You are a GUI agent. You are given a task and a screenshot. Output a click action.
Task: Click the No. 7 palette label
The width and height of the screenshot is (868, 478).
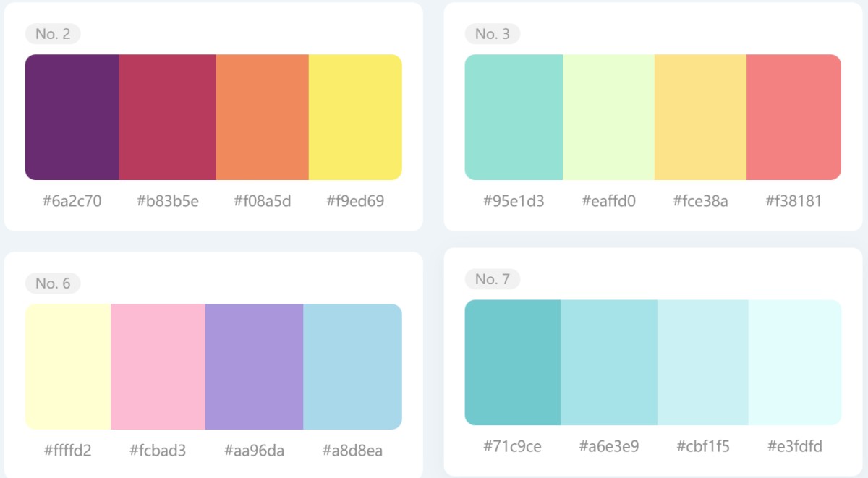(492, 279)
